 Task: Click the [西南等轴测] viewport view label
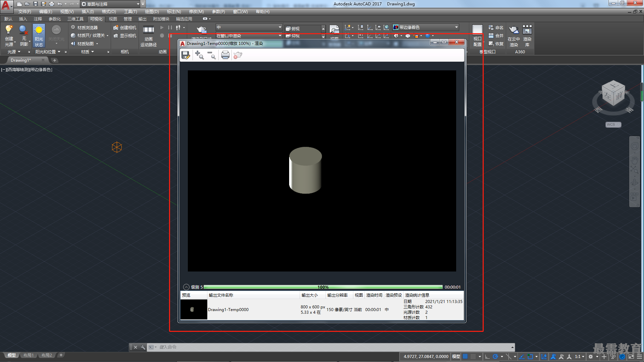coord(18,70)
